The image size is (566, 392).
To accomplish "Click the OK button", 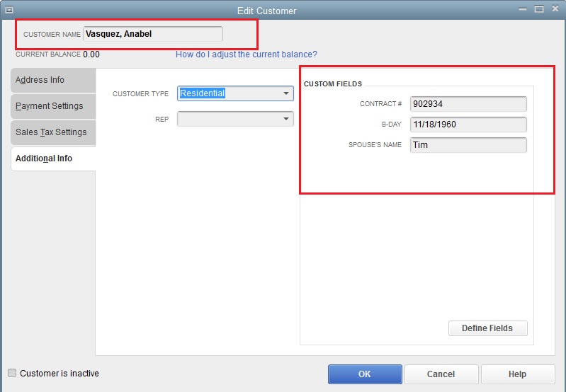I will coord(365,374).
